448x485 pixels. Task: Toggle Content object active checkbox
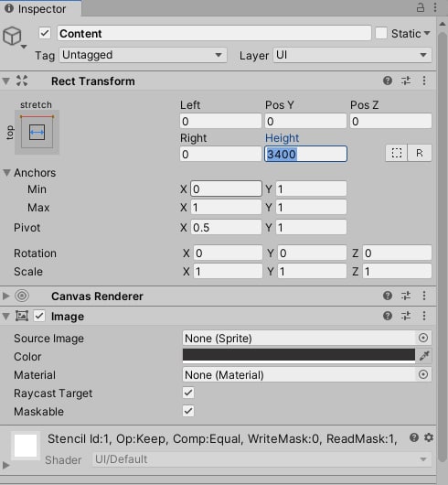pos(45,33)
